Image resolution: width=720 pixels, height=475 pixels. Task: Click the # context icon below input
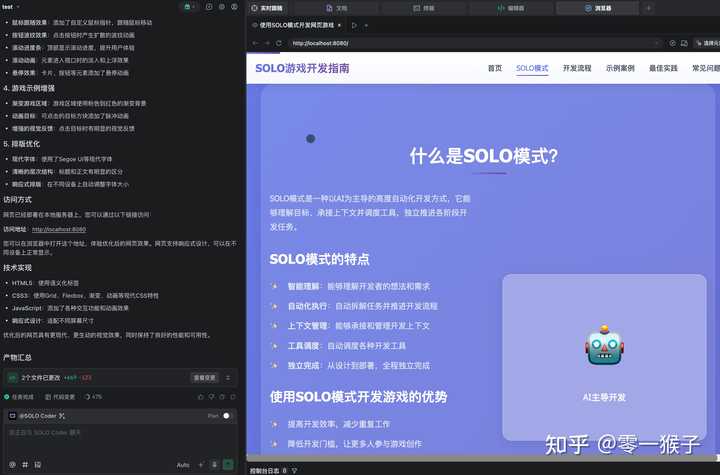(x=25, y=464)
